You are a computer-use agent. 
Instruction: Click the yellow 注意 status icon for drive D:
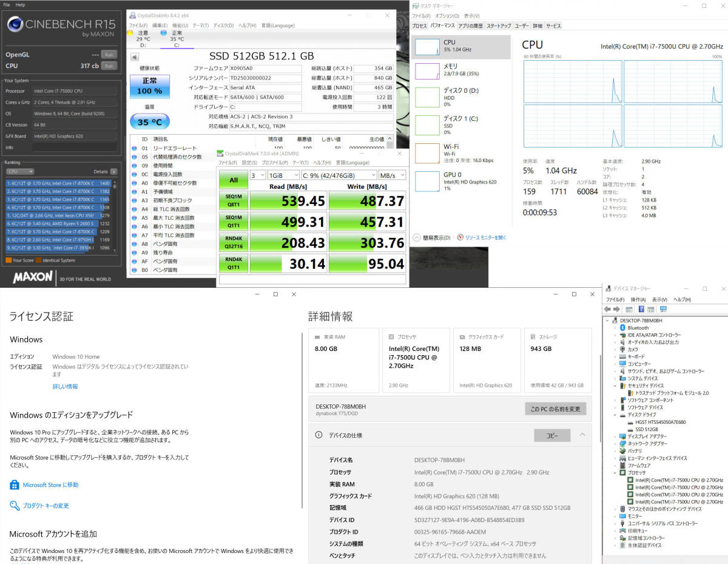[x=130, y=33]
